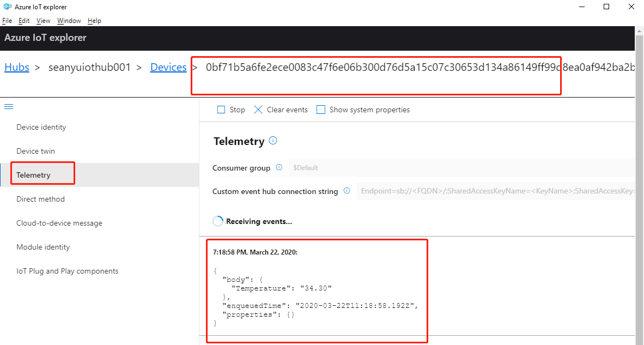This screenshot has height=345, width=644.
Task: Collapse the navigation with the hamburger icon
Action: (9, 107)
